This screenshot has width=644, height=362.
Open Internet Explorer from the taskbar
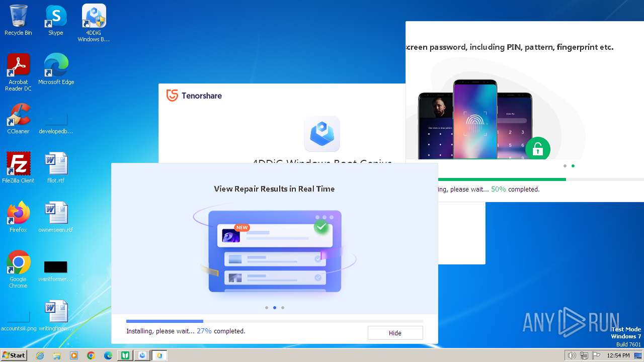[40, 355]
